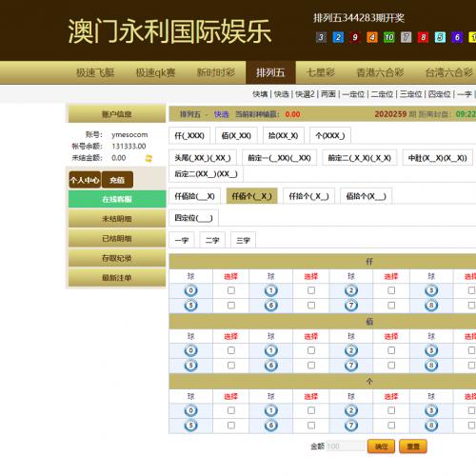Click ball 1 icon in the 仟 section
This screenshot has width=476, height=476.
coord(271,290)
